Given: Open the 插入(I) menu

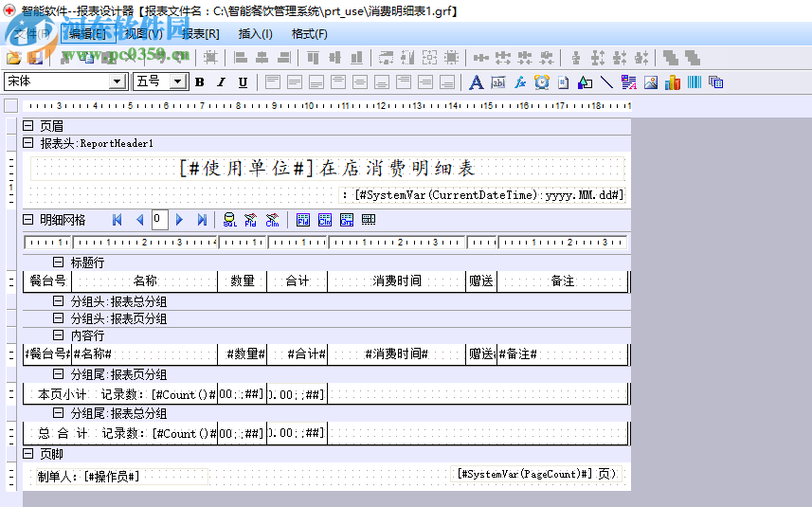Looking at the screenshot, I should click(x=255, y=34).
